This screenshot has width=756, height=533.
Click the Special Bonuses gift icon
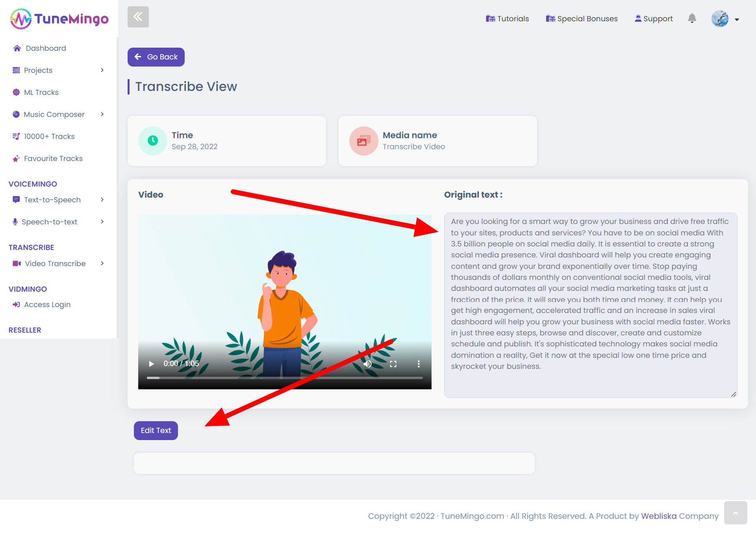coord(550,19)
